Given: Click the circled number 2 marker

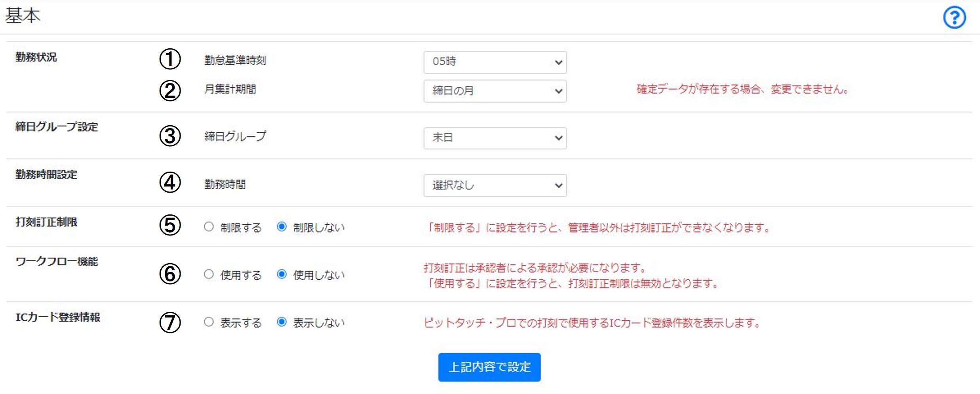Looking at the screenshot, I should click(170, 91).
